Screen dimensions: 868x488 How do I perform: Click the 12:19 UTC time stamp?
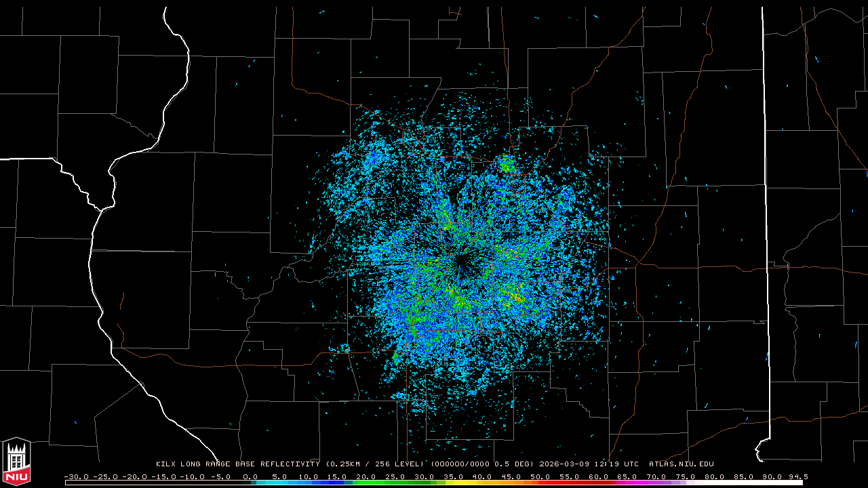[617, 464]
